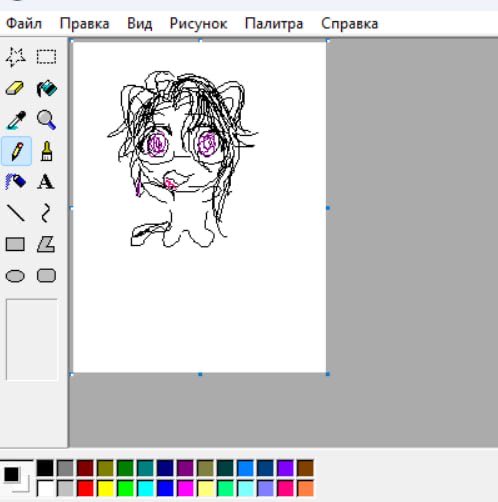Select the dark green swatch
Image resolution: width=498 pixels, height=502 pixels.
pos(125,468)
